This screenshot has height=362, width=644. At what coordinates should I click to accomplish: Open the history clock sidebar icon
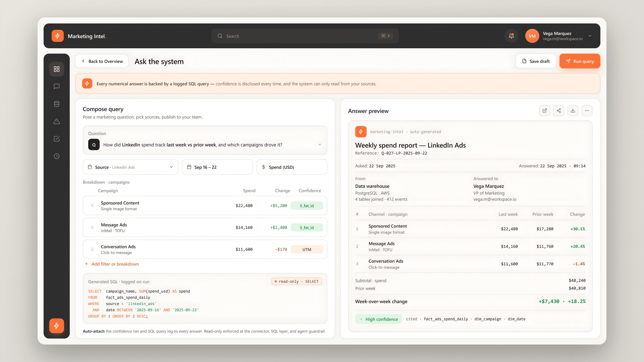(x=57, y=156)
